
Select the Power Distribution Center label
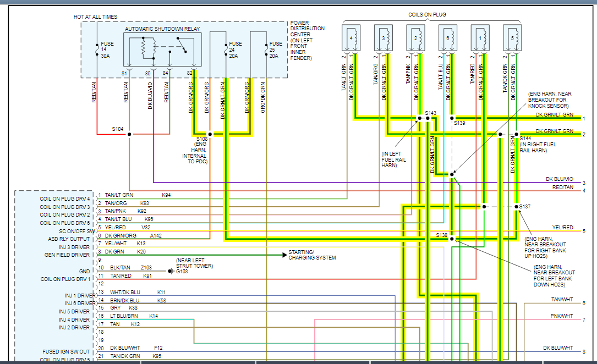click(x=307, y=40)
